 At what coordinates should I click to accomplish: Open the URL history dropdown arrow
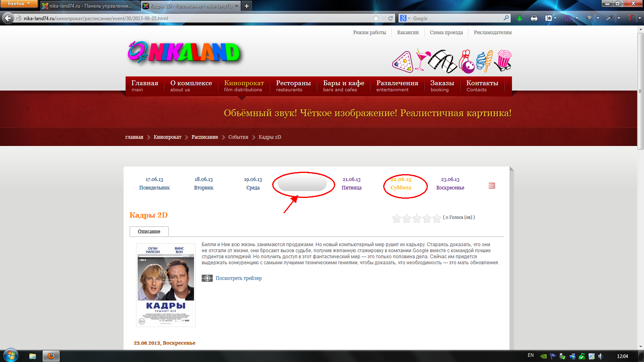(384, 18)
